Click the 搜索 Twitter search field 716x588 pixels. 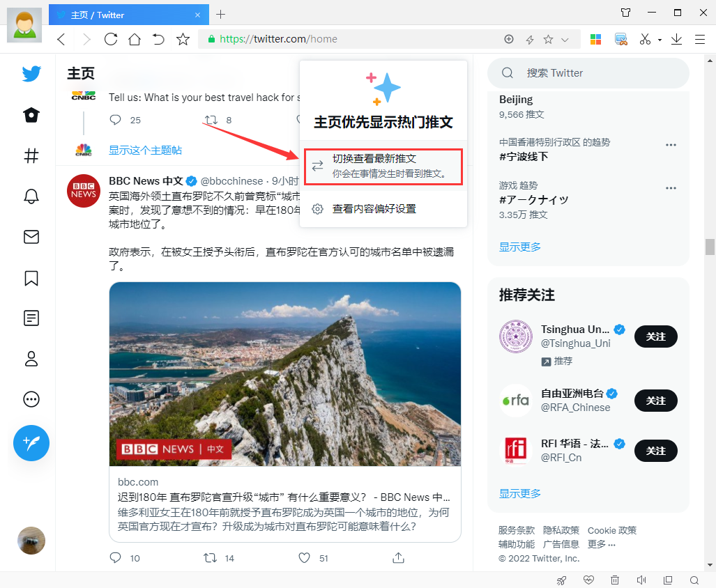pyautogui.click(x=588, y=73)
